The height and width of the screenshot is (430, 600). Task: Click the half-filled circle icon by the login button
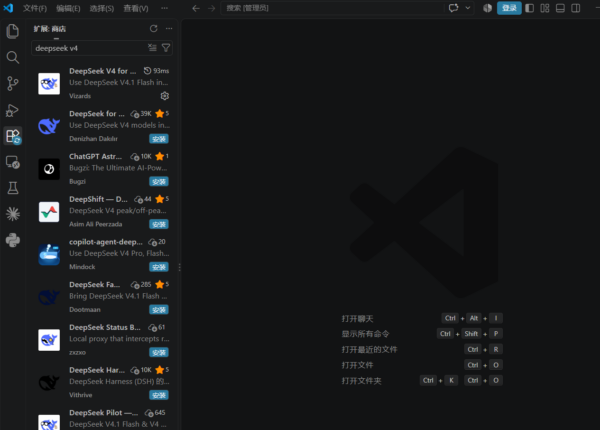(487, 8)
